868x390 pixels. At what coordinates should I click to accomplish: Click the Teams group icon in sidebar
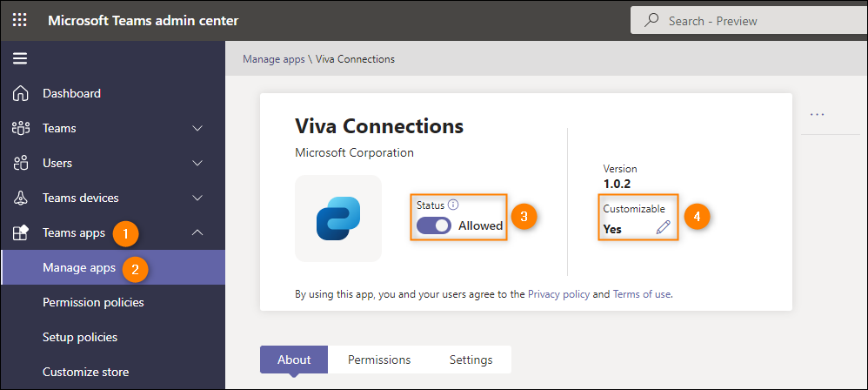coord(20,128)
